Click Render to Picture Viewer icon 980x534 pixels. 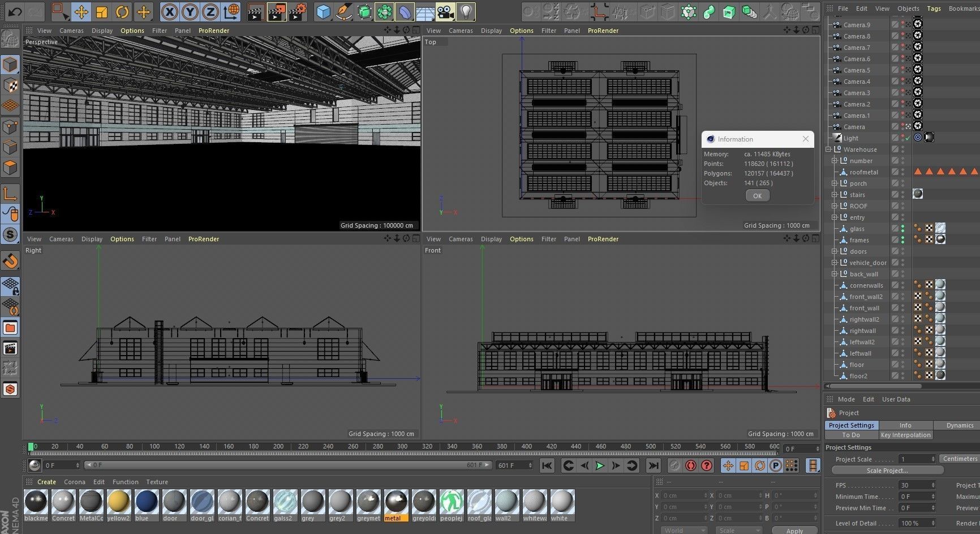pos(277,11)
